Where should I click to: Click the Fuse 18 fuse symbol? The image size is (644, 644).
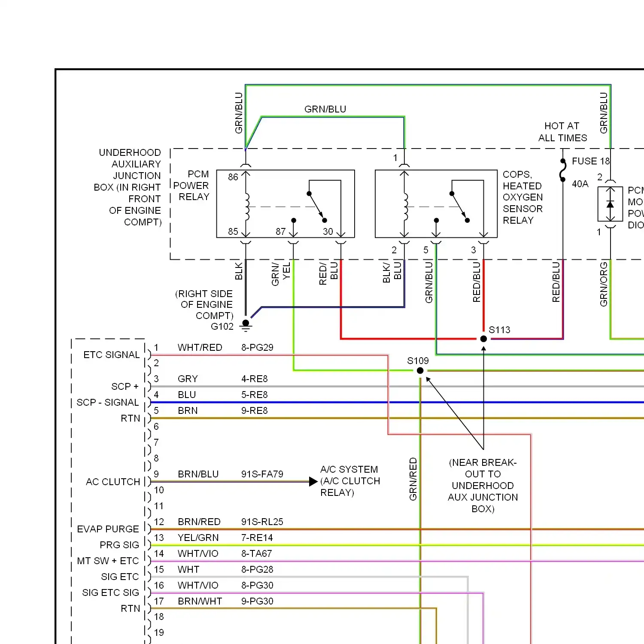click(x=562, y=170)
